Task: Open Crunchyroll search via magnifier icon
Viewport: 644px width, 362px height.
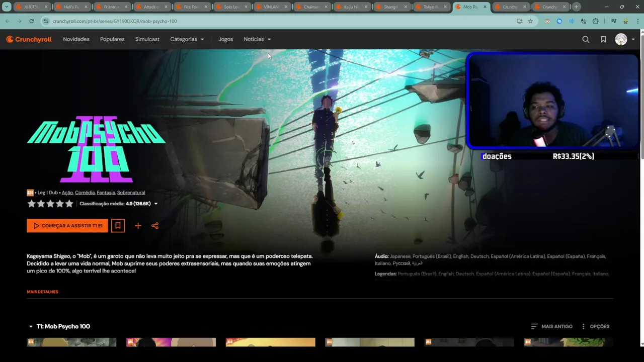Action: [586, 39]
